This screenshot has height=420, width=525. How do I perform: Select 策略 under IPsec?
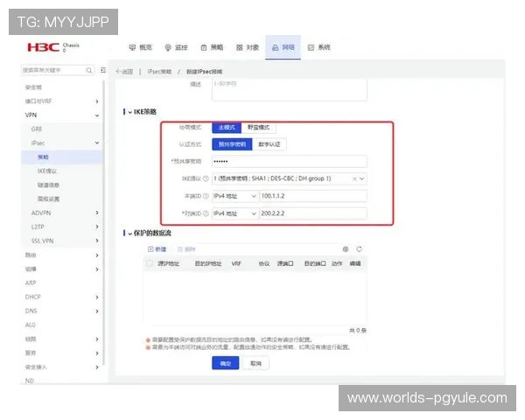pyautogui.click(x=43, y=157)
